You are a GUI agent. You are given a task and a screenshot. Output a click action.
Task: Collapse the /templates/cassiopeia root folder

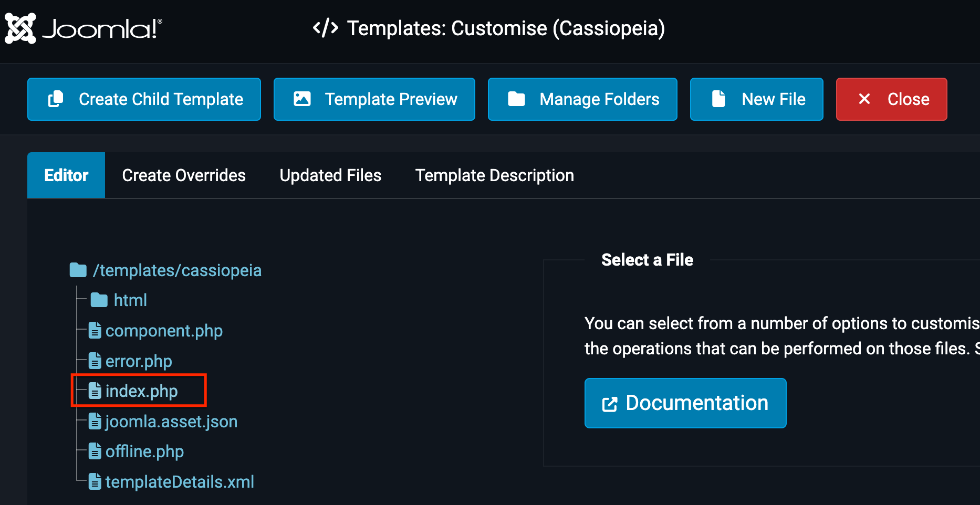click(78, 270)
